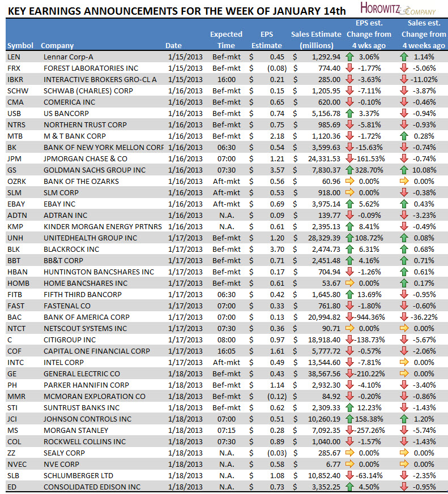Viewport: 448px width, 494px height.
Task: Select McMoRan's EPS estimate (0.12)
Action: (277, 396)
